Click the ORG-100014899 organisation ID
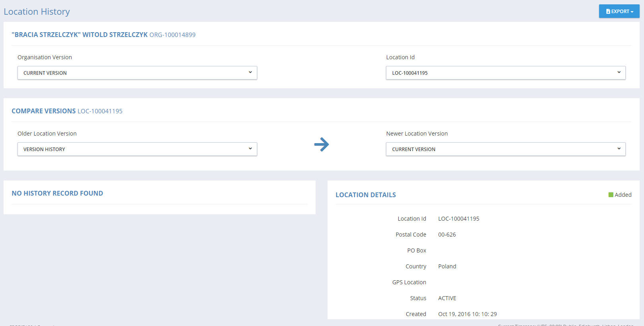644x326 pixels. (x=172, y=35)
